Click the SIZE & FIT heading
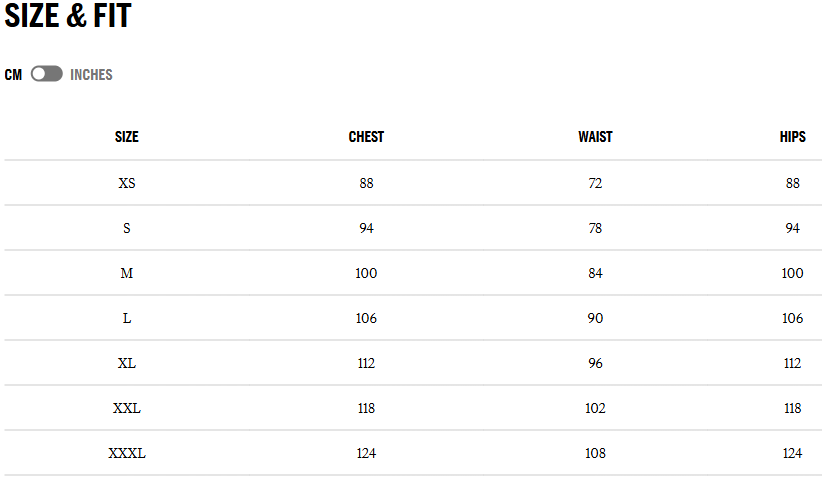Image resolution: width=822 pixels, height=477 pixels. [x=68, y=17]
